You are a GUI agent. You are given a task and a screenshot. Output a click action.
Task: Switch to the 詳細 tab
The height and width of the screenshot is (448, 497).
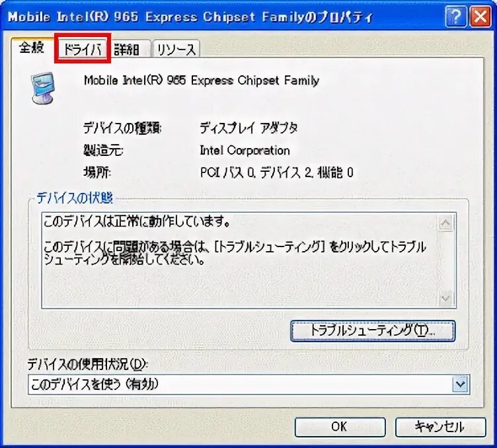(130, 50)
